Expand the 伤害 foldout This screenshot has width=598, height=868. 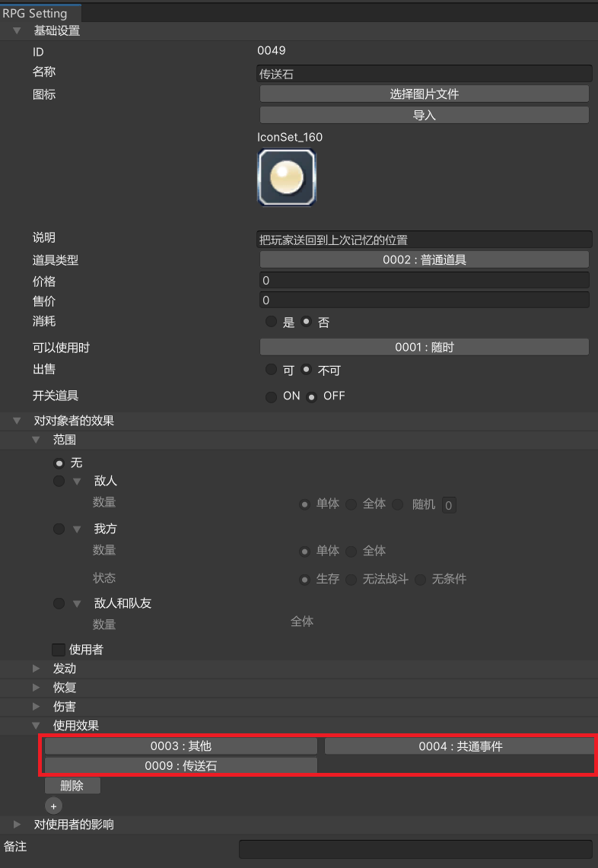tap(36, 707)
